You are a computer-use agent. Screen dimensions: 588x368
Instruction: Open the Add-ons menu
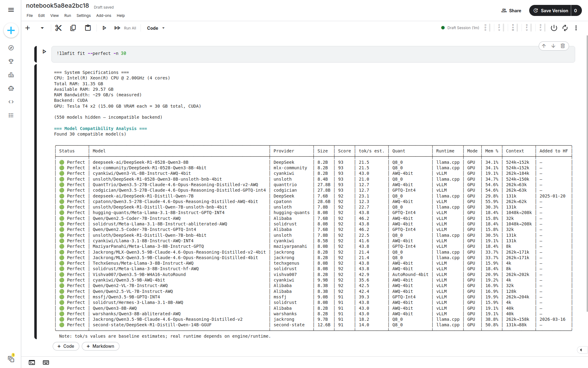(104, 16)
